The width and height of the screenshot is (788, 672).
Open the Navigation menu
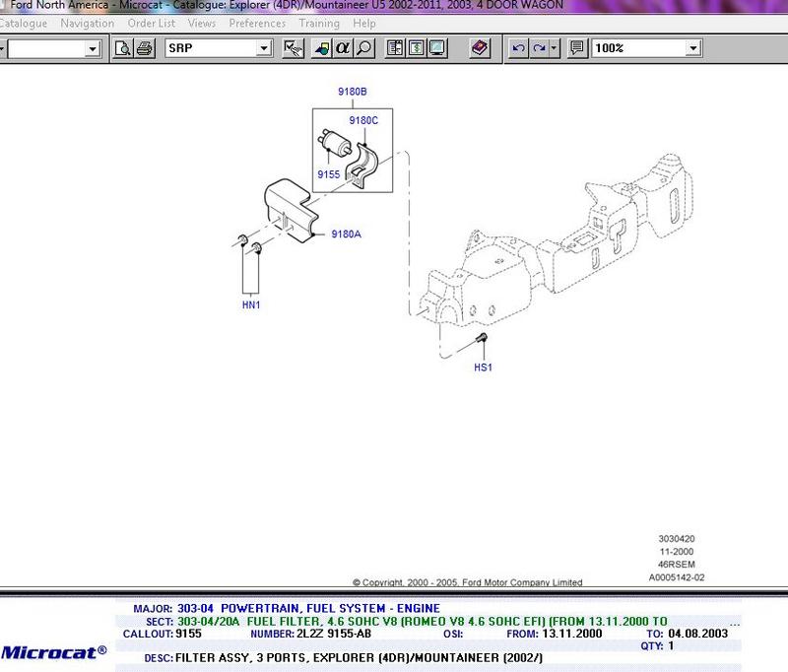88,23
